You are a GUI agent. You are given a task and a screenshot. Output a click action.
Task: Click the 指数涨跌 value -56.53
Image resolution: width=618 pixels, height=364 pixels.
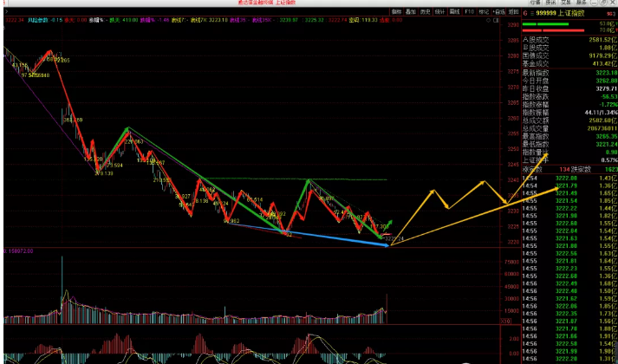(x=608, y=96)
